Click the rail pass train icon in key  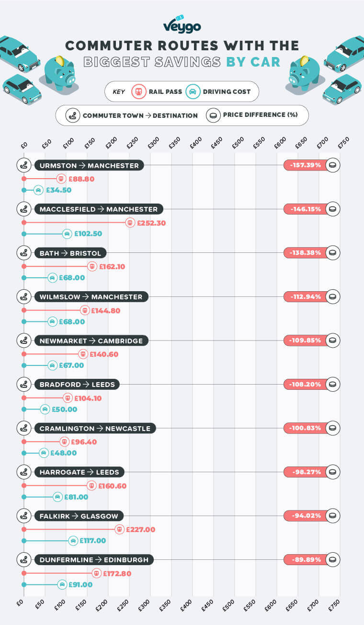(x=139, y=91)
